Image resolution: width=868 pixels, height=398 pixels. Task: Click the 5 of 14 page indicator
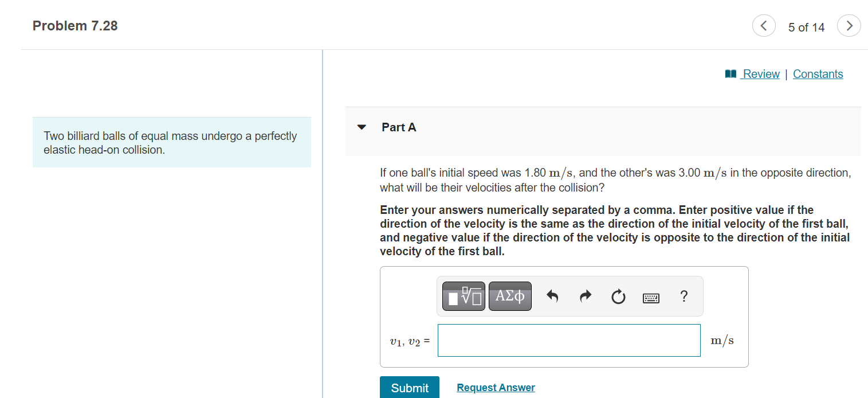pos(806,27)
